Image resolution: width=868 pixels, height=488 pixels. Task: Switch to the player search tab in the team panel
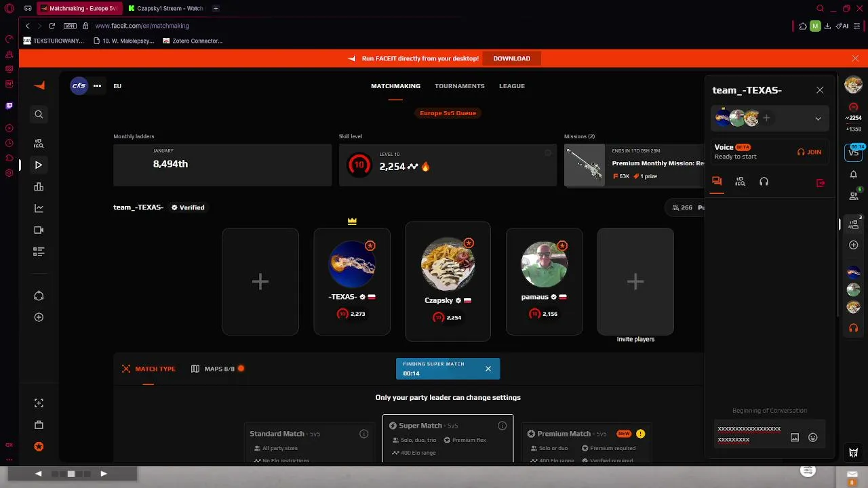coord(741,182)
